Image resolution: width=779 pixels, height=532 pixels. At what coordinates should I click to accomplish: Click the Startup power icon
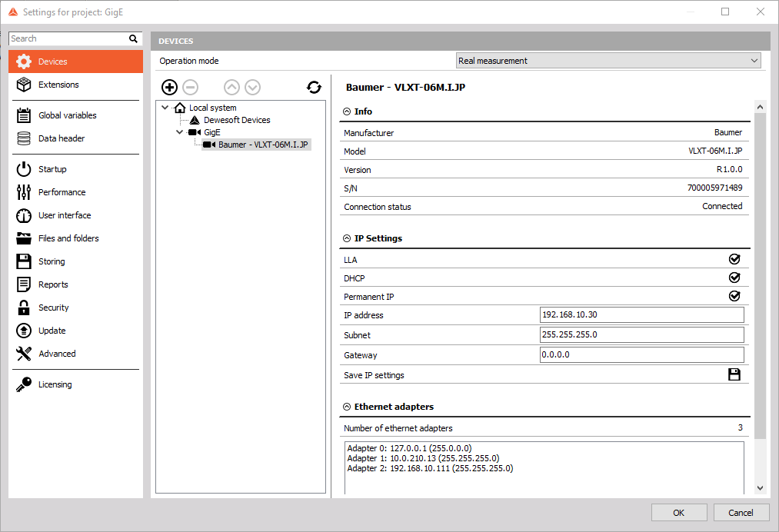pos(24,169)
